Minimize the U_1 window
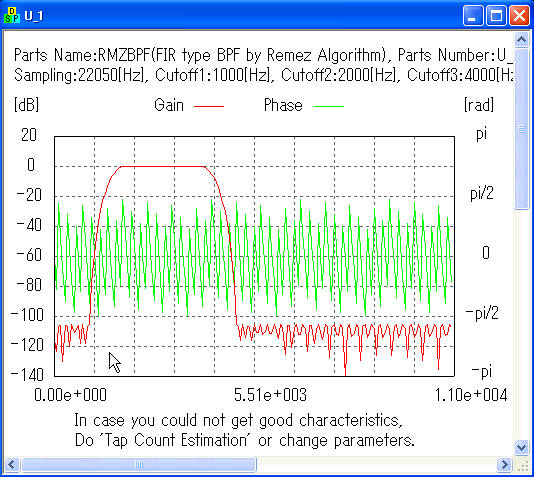534x477 pixels. tap(473, 16)
